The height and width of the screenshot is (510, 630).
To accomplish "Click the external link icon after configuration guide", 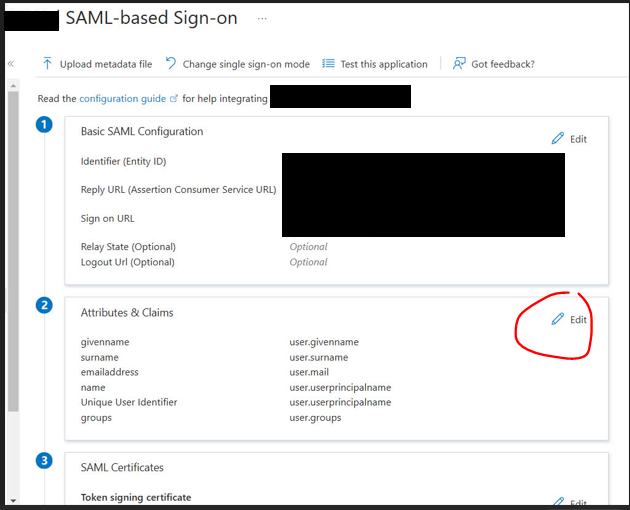I will (x=174, y=98).
